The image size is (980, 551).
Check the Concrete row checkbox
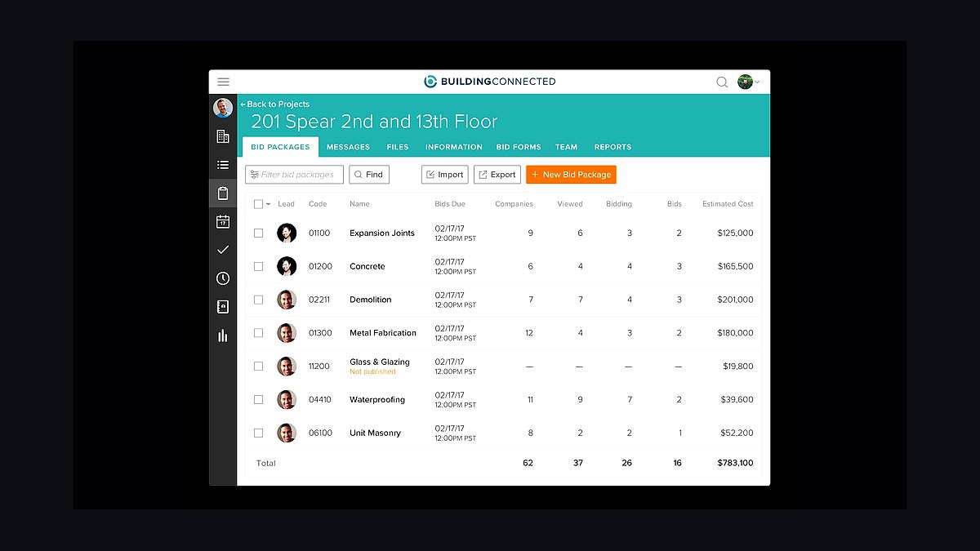[259, 266]
